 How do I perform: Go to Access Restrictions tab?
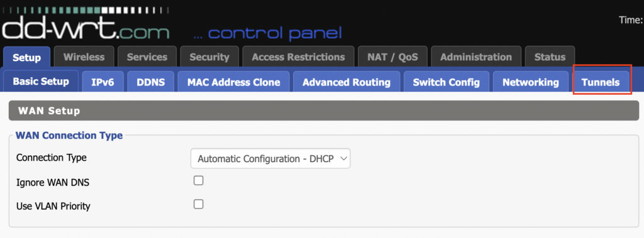[x=298, y=57]
